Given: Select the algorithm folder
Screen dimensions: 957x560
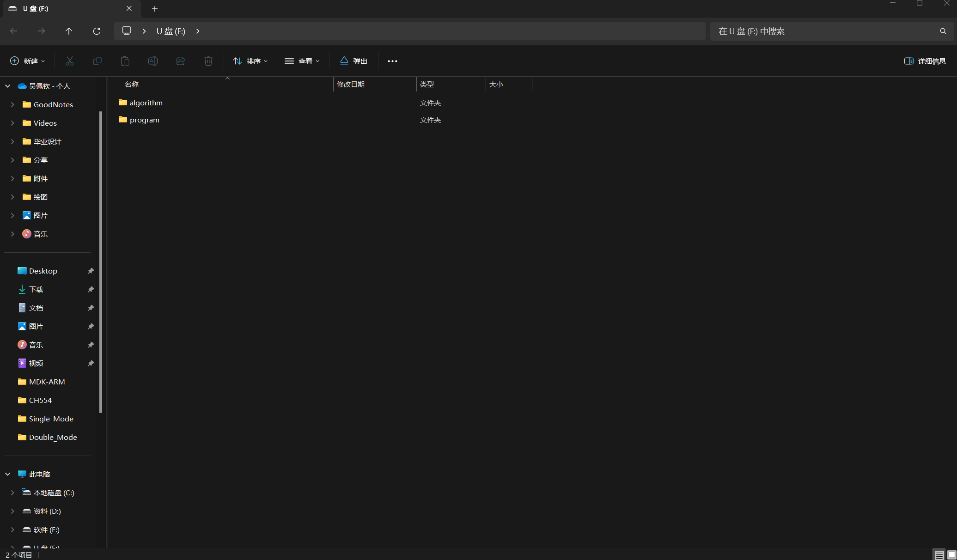Looking at the screenshot, I should coord(146,103).
